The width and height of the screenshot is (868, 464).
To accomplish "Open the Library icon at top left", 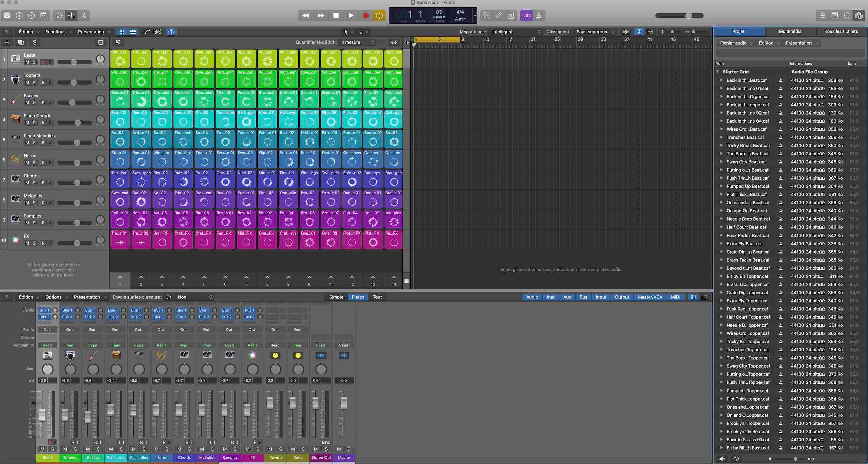I will coord(7,15).
